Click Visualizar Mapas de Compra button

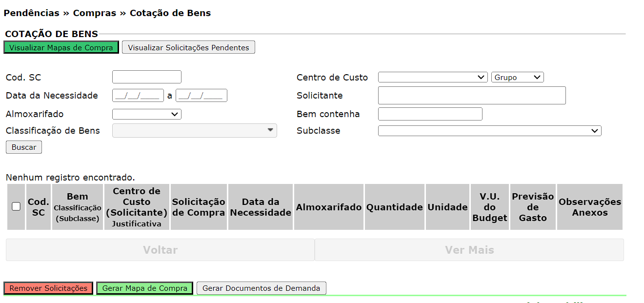tap(61, 47)
